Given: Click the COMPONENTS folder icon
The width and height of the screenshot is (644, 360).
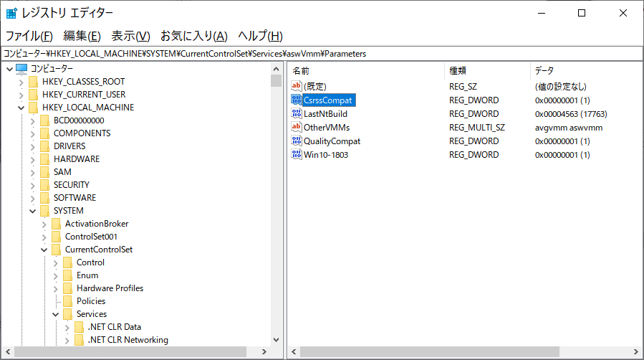Looking at the screenshot, I should pos(44,133).
